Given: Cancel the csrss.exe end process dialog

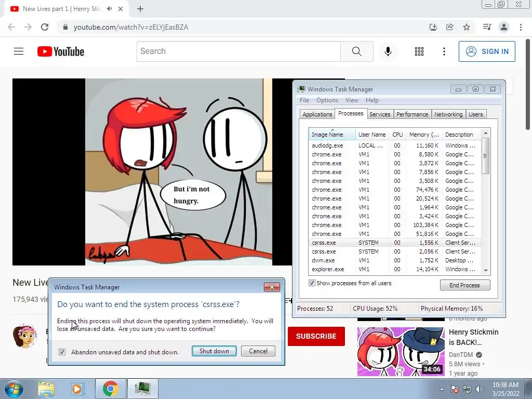Looking at the screenshot, I should (x=258, y=351).
